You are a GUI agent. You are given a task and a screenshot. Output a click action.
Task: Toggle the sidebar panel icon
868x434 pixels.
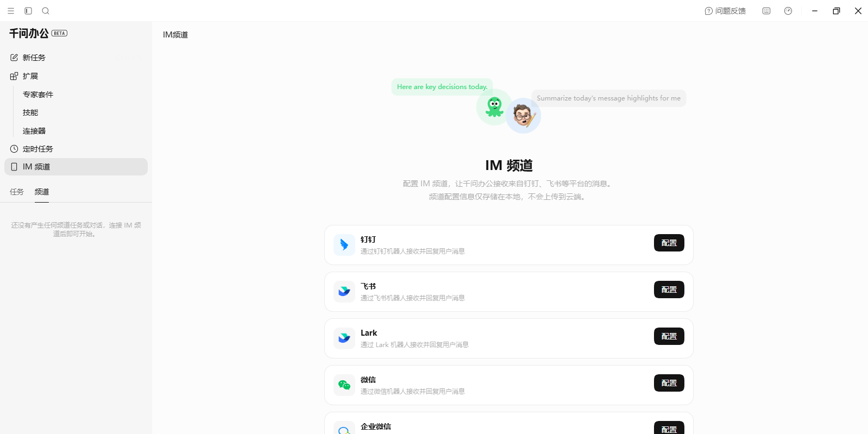click(28, 11)
